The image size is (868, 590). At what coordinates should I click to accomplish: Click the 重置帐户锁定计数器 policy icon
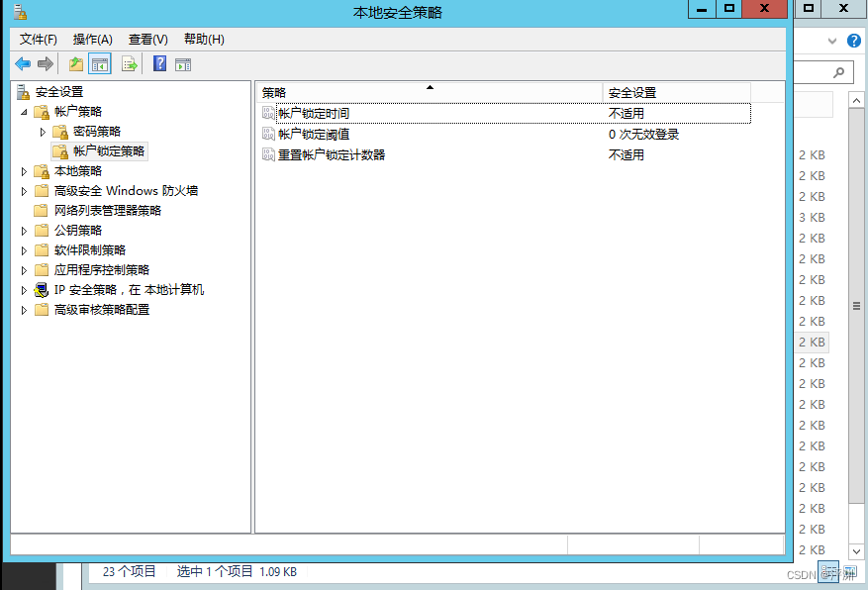pos(268,154)
